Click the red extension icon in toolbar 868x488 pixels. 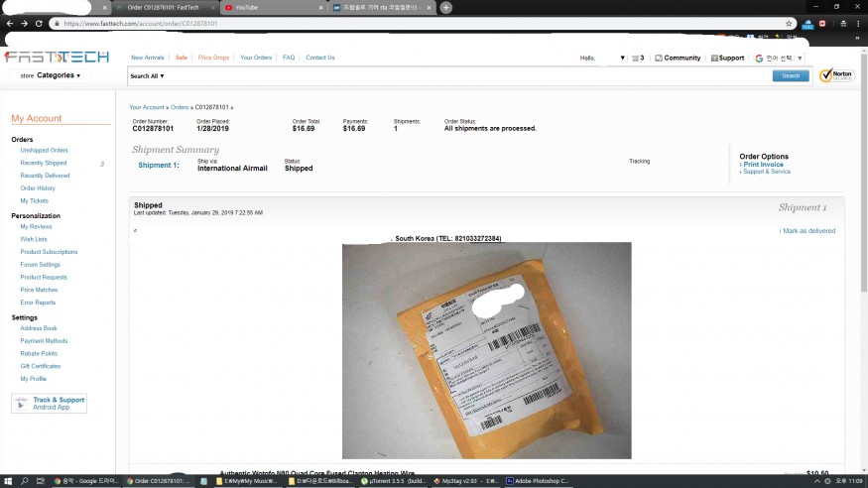(822, 23)
